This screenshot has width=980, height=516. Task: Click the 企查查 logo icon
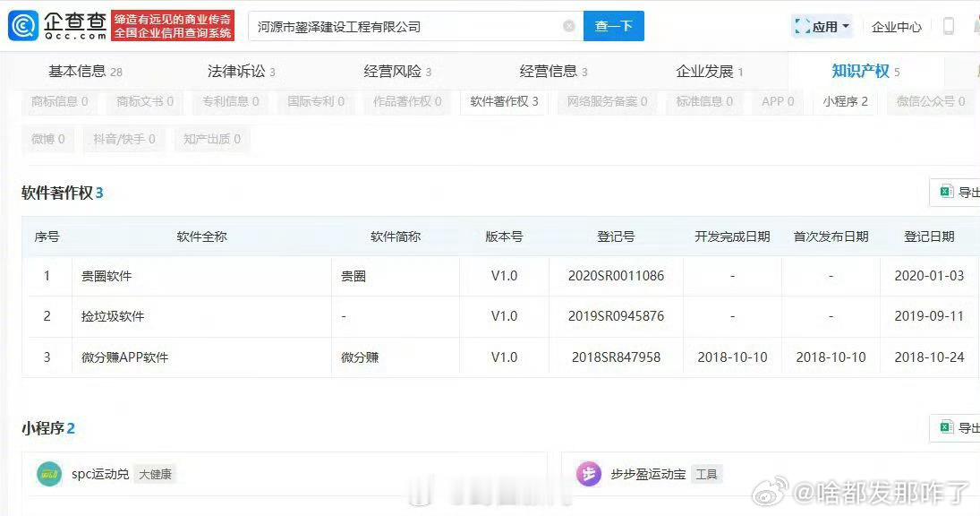pyautogui.click(x=23, y=26)
